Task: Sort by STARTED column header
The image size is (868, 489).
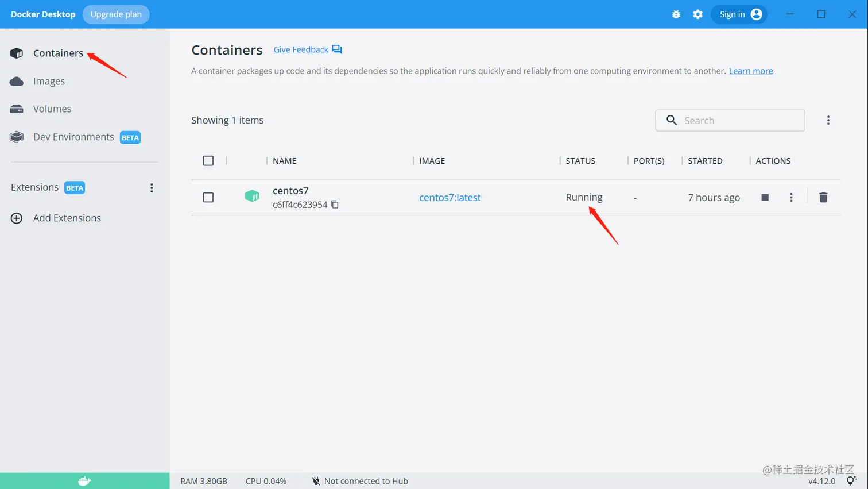Action: pos(705,161)
